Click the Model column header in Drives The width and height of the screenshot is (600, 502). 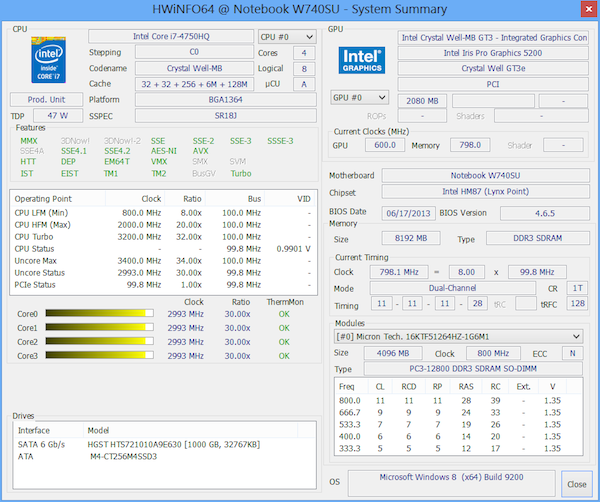pyautogui.click(x=191, y=430)
